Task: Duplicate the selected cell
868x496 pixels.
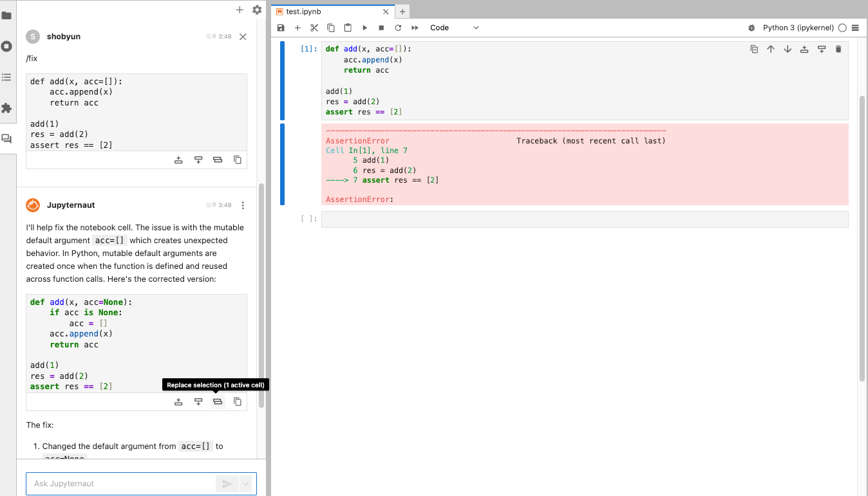Action: (x=754, y=49)
